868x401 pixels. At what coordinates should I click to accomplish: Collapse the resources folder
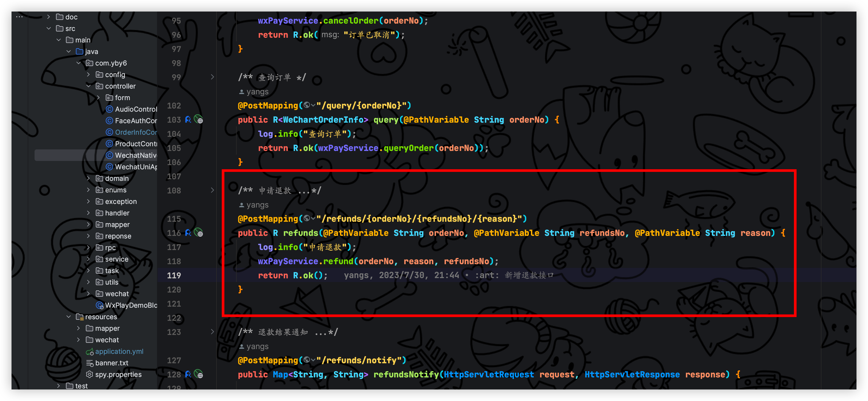(69, 317)
